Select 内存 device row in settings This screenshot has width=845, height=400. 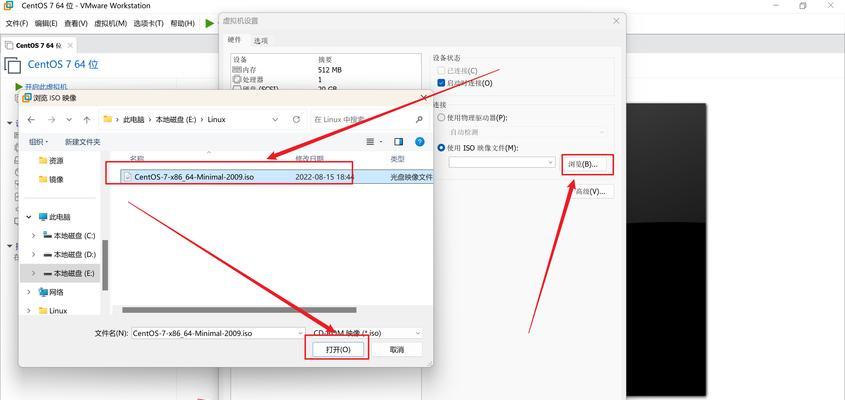326,70
